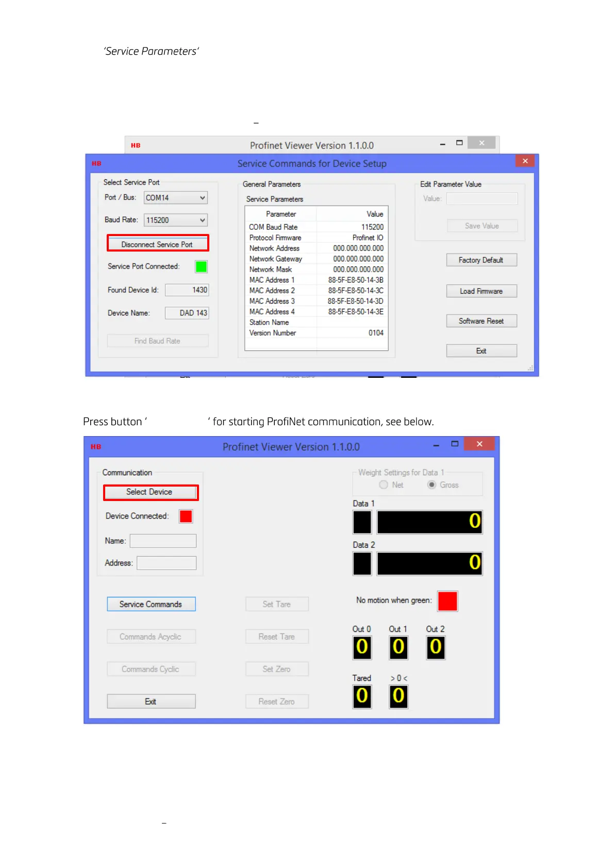Select the MAC Address 1 row
614x868 pixels.
(316, 280)
